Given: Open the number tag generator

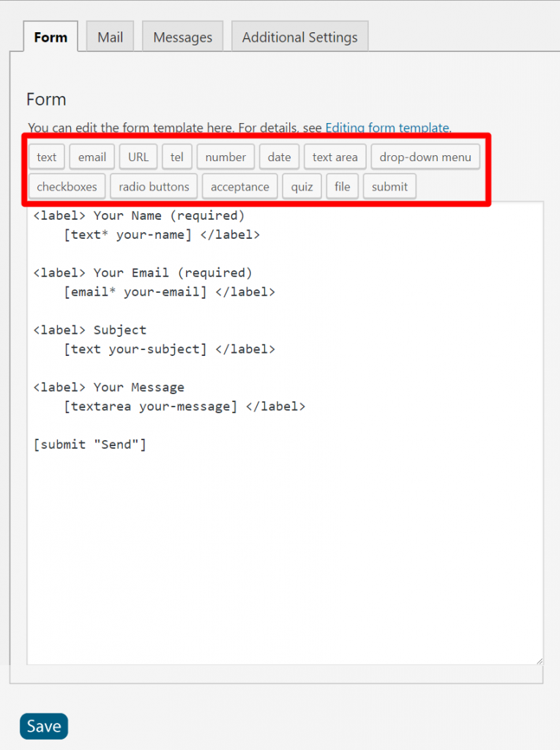Looking at the screenshot, I should coord(225,157).
